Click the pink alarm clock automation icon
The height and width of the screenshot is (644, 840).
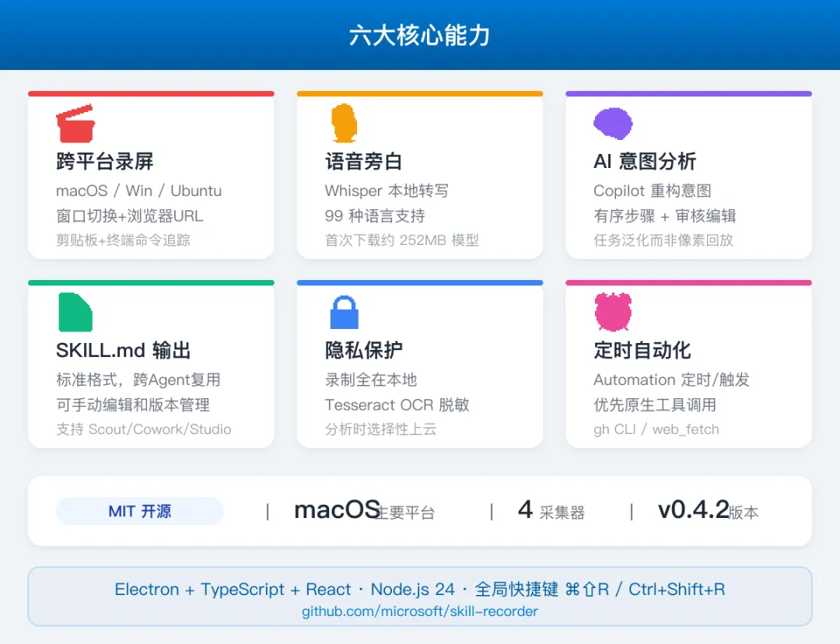tap(614, 313)
